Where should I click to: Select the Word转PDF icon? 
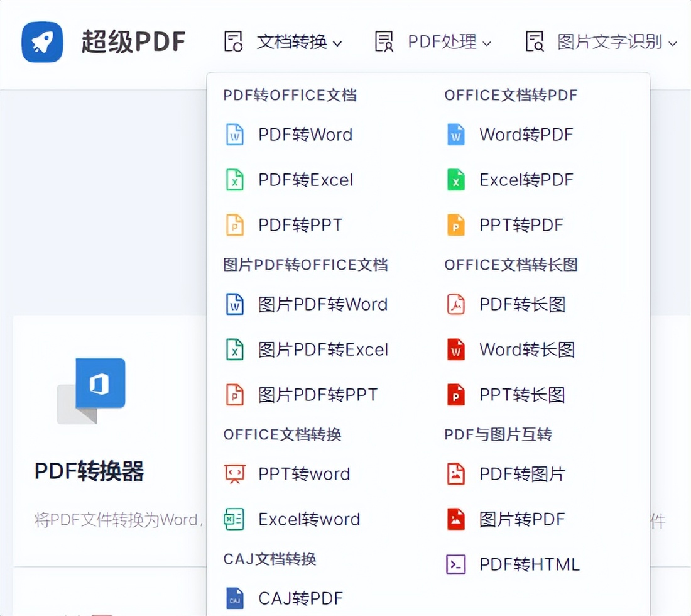tap(455, 134)
